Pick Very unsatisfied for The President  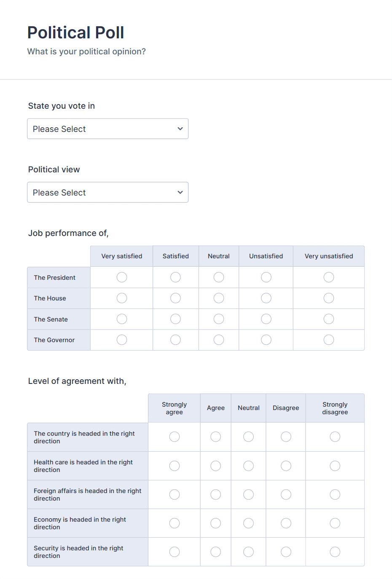tap(328, 277)
